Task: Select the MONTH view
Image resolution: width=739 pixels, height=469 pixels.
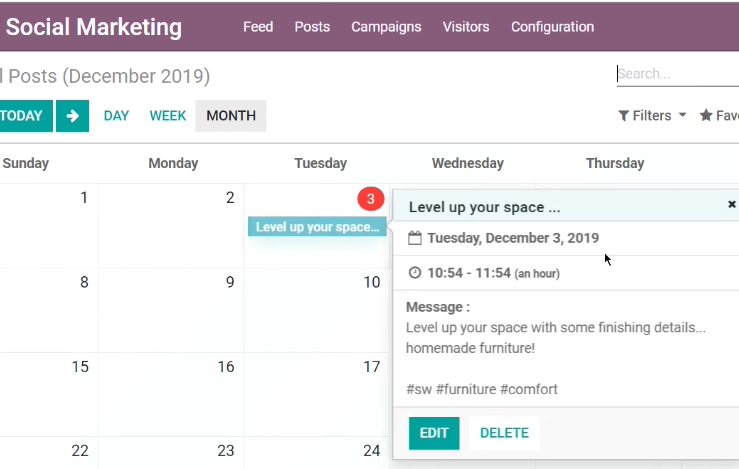Action: pyautogui.click(x=231, y=116)
